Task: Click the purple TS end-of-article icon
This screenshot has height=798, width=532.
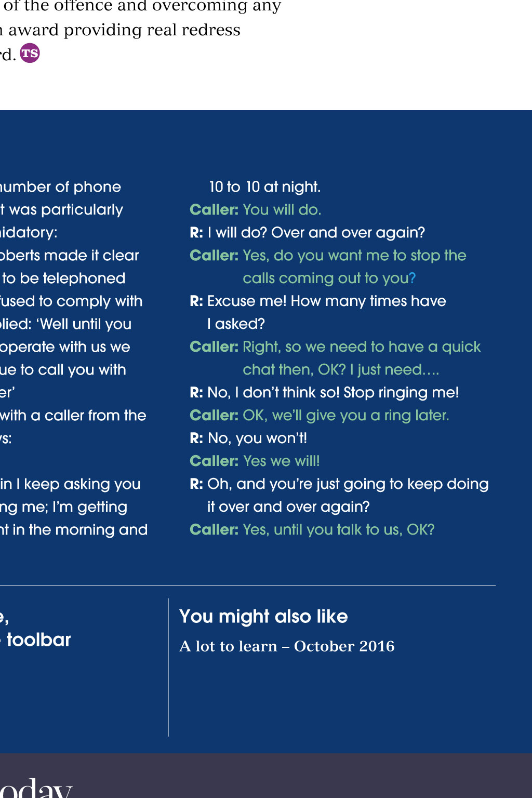Action: point(30,53)
